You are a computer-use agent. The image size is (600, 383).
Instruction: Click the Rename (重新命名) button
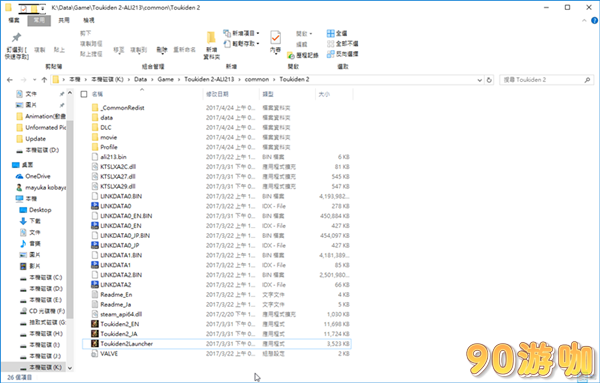click(x=184, y=50)
